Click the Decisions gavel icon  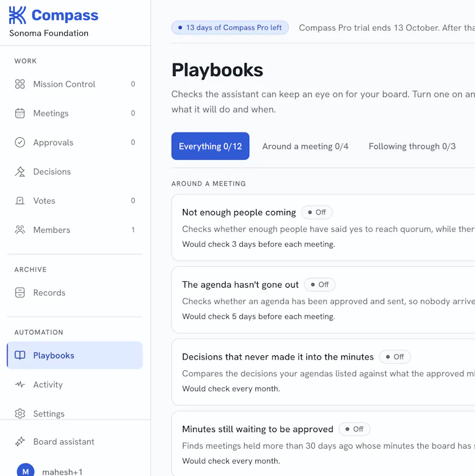[20, 172]
